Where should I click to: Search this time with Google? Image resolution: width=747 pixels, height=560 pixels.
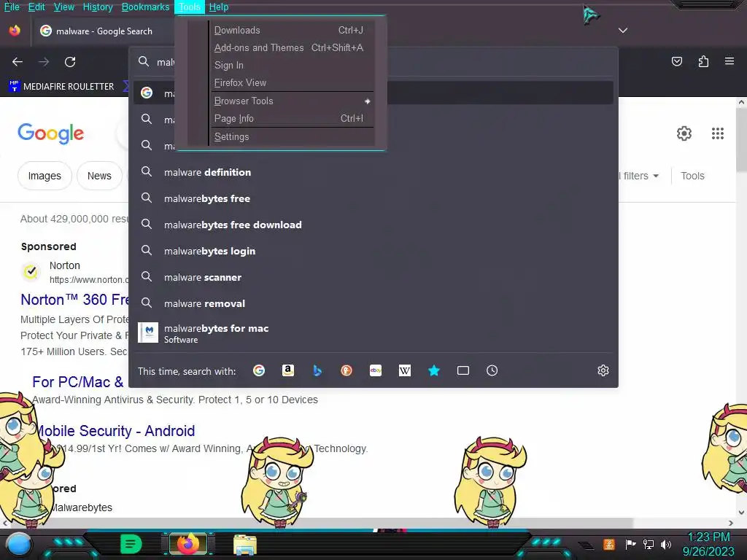click(259, 370)
